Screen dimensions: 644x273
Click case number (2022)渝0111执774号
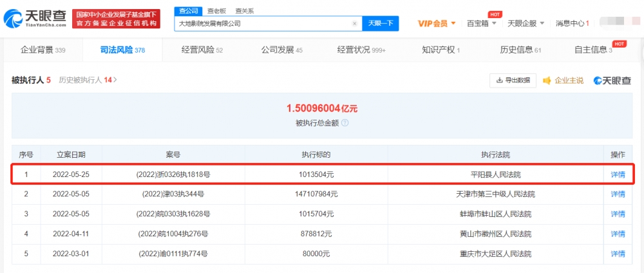click(x=173, y=254)
